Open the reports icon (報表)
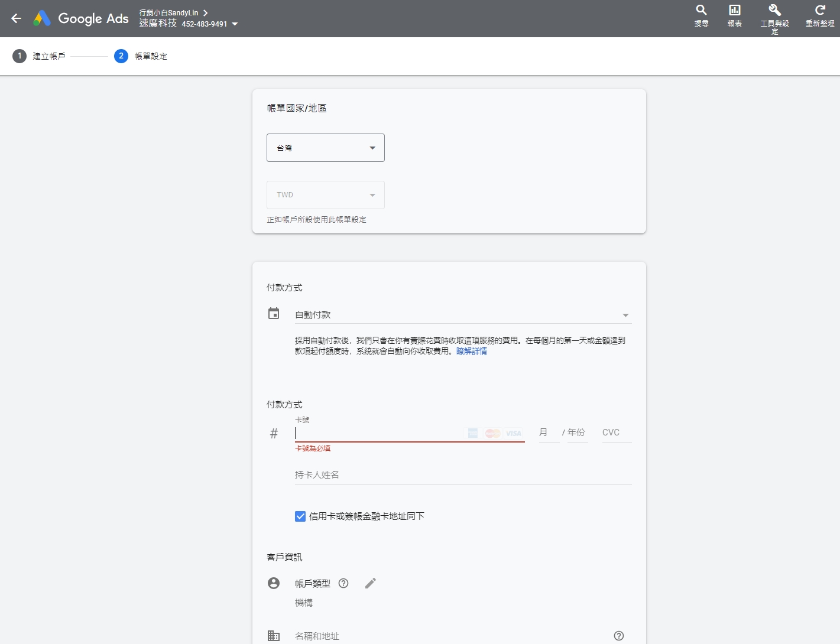This screenshot has width=840, height=644. coord(734,16)
